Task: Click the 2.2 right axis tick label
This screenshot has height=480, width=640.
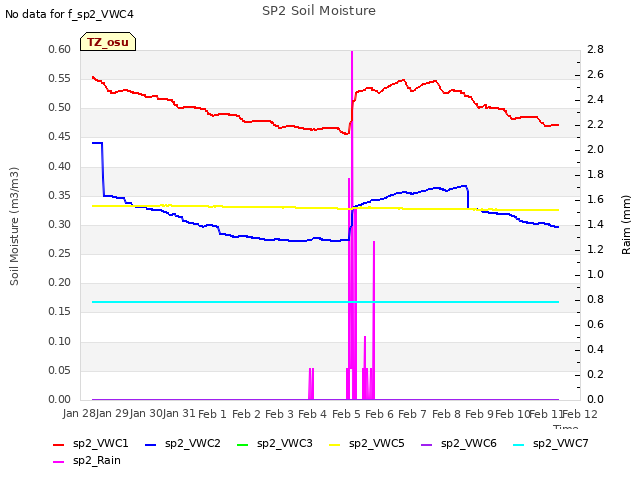Action: 596,124
